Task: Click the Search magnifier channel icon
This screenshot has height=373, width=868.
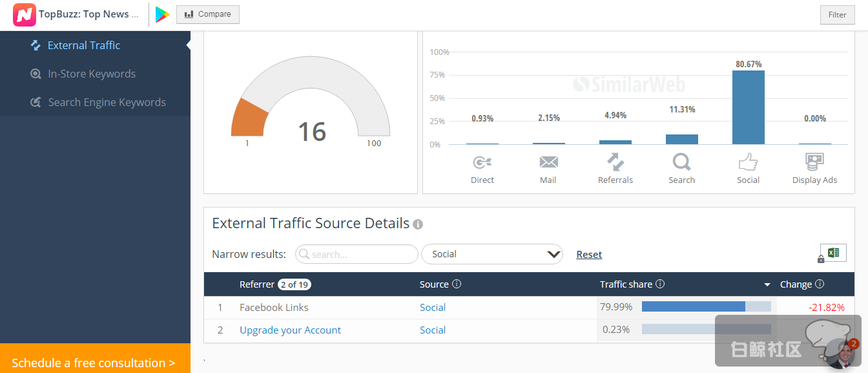Action: [681, 162]
